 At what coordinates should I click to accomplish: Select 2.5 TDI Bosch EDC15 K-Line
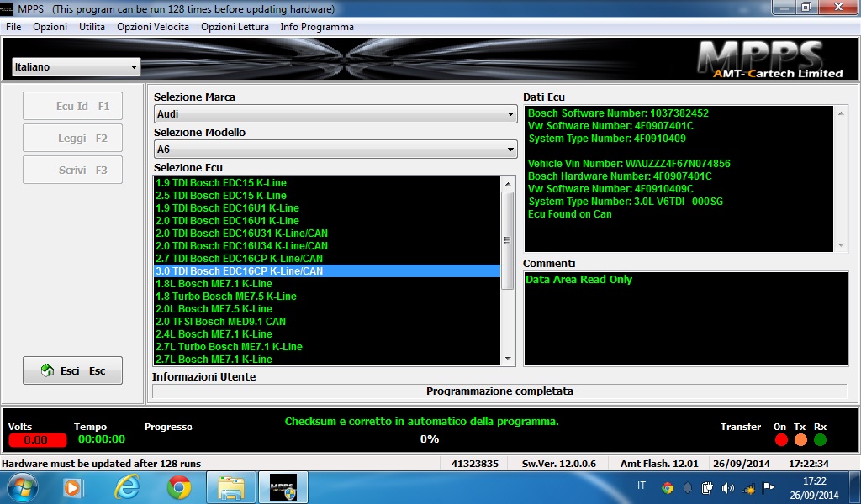coord(327,196)
